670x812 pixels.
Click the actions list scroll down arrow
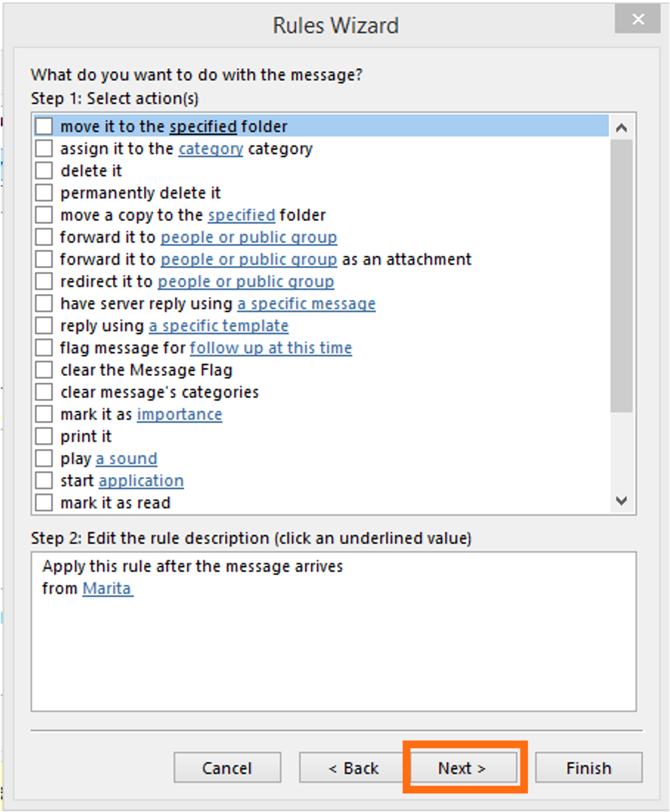(x=621, y=501)
